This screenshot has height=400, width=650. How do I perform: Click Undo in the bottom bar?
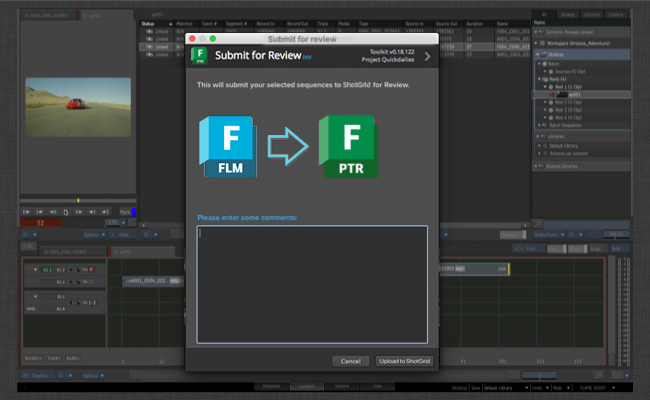(537, 388)
